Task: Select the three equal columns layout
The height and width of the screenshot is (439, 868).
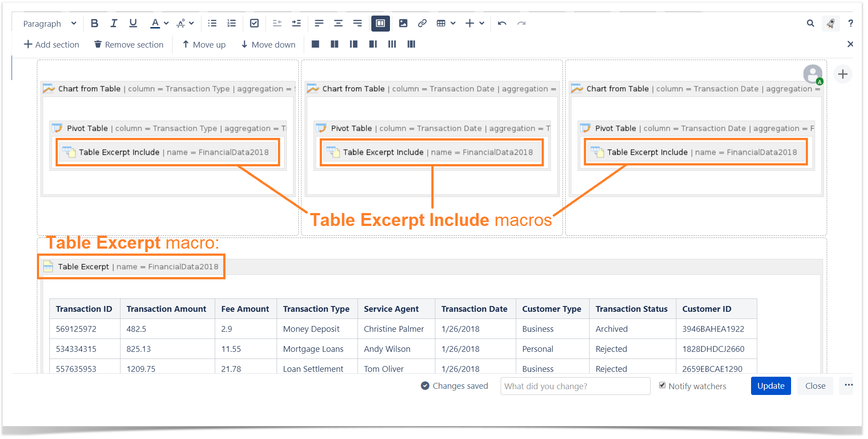Action: (392, 44)
